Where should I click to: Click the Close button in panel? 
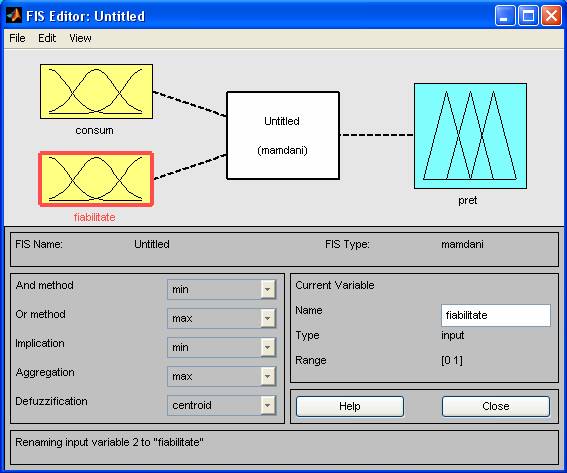(x=496, y=406)
